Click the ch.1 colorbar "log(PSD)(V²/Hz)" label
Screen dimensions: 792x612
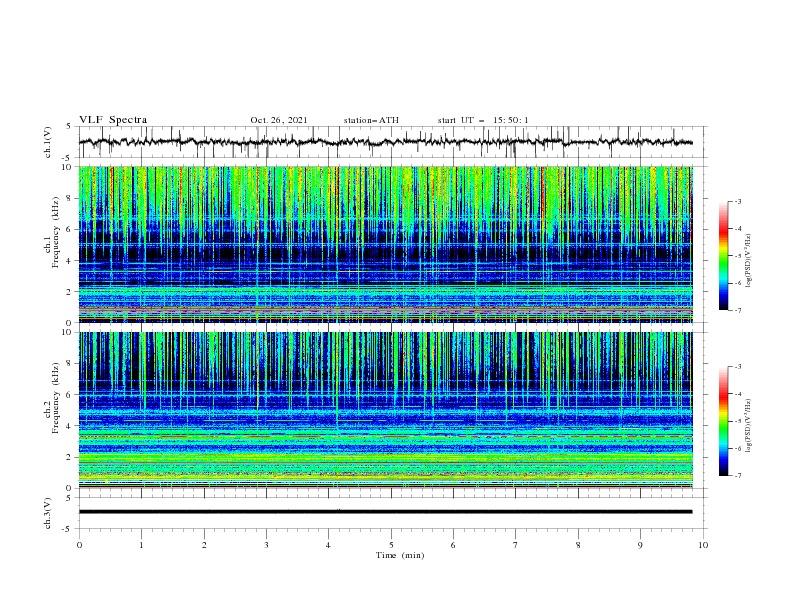pos(749,261)
